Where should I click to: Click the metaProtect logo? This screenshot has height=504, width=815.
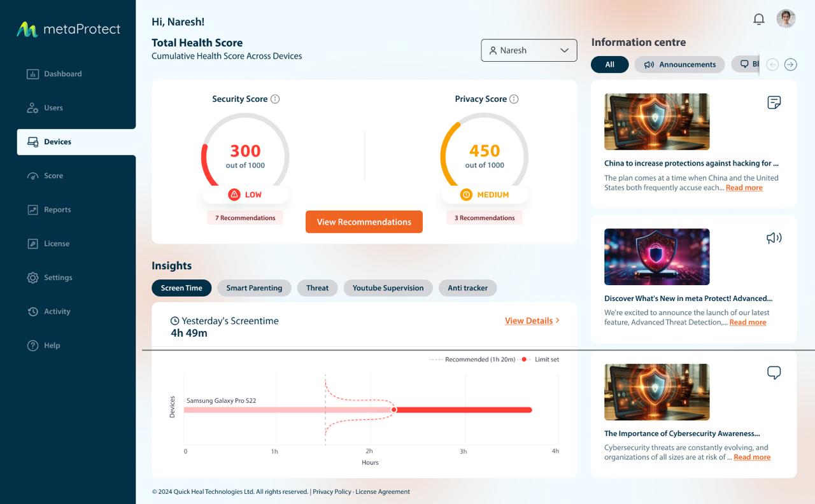pyautogui.click(x=68, y=29)
